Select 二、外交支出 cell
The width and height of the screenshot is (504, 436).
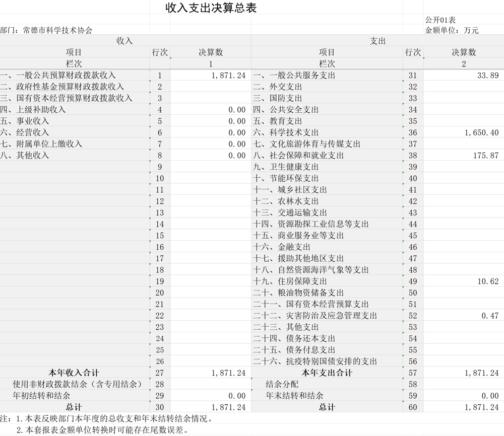327,87
